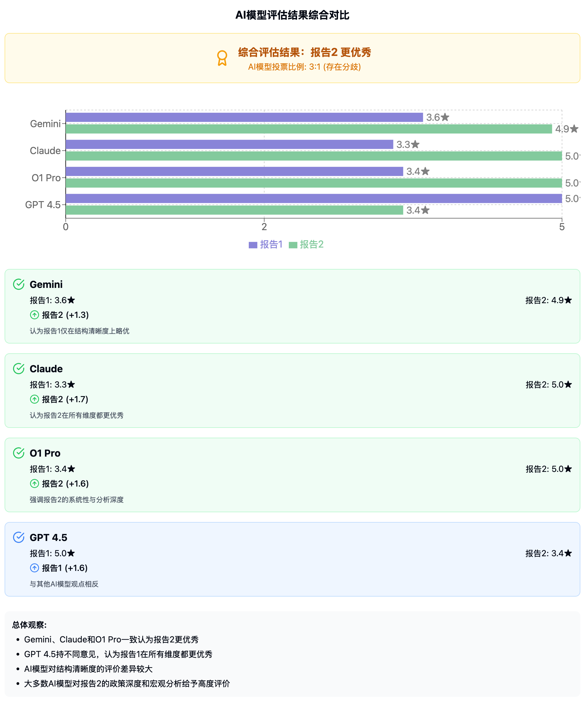
Task: Click the blue check icon beside GPT 4.5
Action: pos(19,538)
